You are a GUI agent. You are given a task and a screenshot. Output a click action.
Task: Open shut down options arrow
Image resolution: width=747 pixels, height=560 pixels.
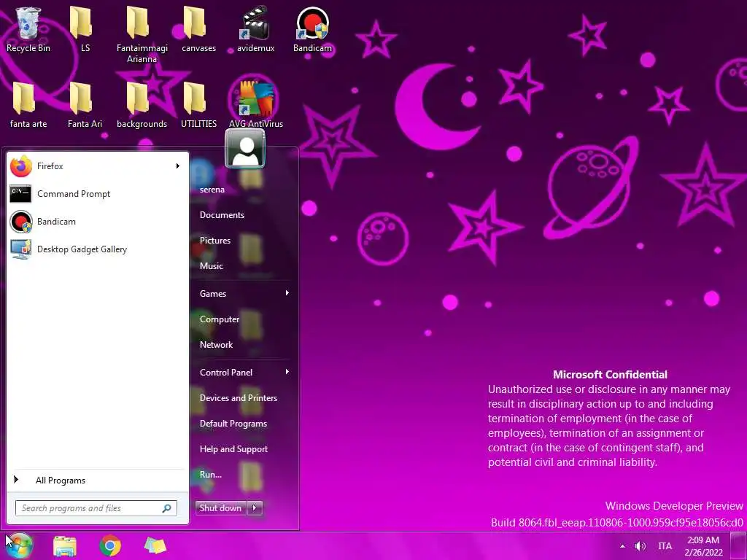(255, 508)
